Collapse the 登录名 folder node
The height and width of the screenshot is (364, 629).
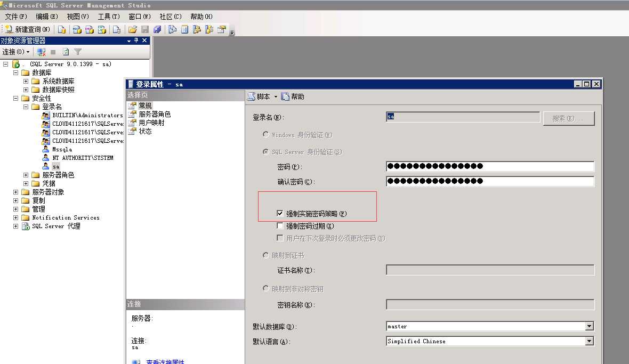click(26, 107)
